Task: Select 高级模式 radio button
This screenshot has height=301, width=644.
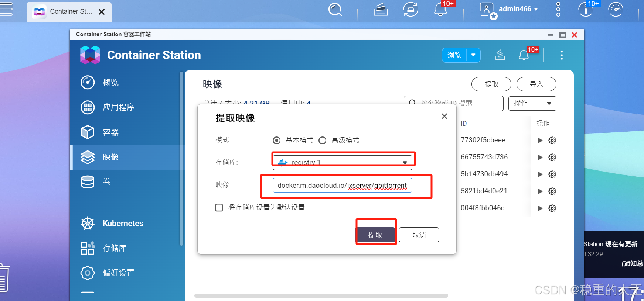Action: tap(323, 141)
